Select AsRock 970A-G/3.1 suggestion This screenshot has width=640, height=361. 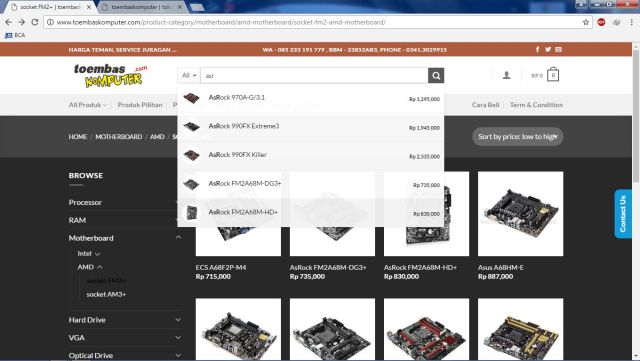coord(311,98)
